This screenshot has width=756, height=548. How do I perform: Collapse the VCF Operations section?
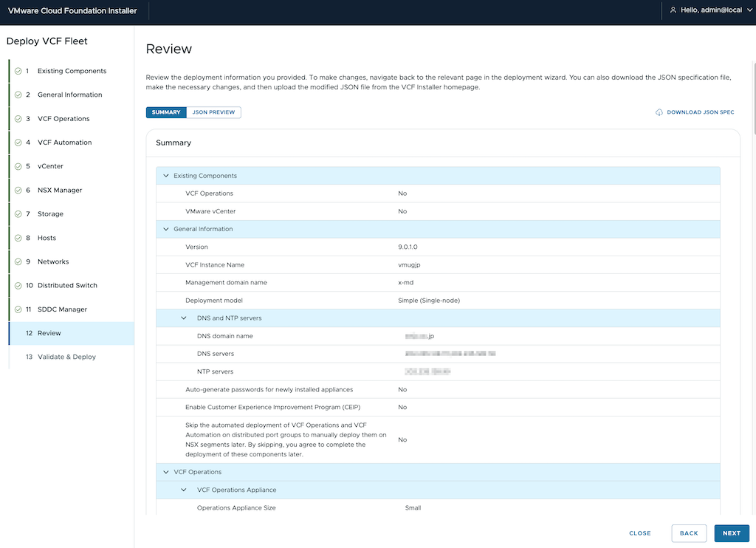pos(166,472)
